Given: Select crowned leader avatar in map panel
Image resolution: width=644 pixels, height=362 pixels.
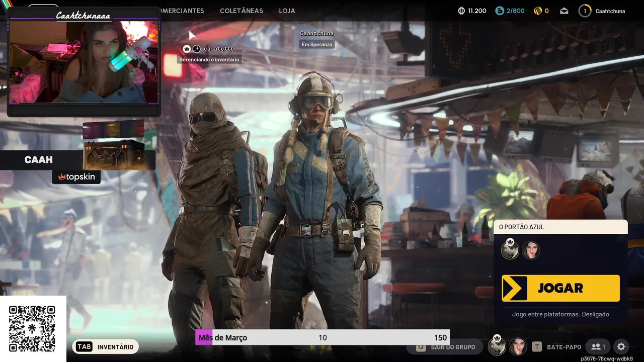Looking at the screenshot, I should (510, 249).
